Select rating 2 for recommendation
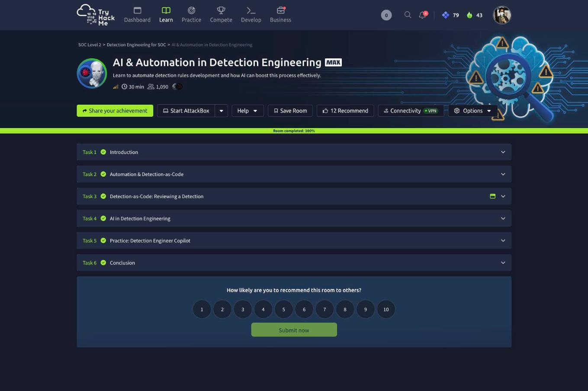Viewport: 588px width, 391px height. point(222,309)
